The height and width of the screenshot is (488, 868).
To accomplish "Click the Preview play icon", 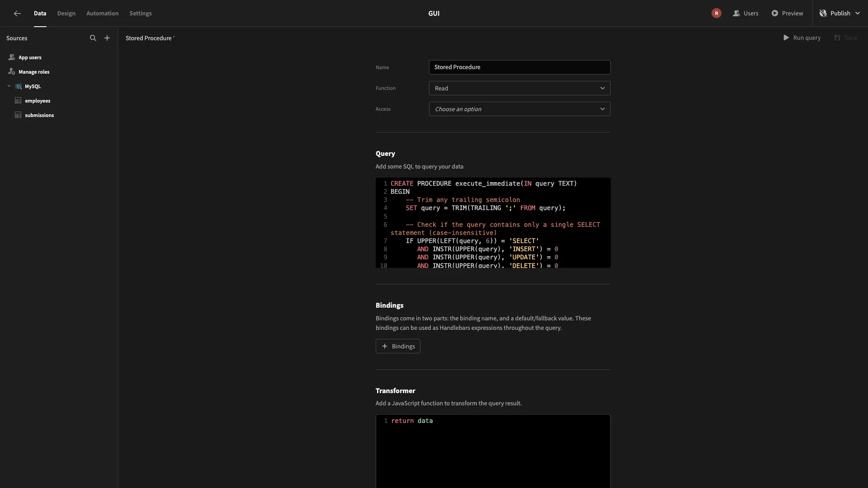I will tap(775, 14).
